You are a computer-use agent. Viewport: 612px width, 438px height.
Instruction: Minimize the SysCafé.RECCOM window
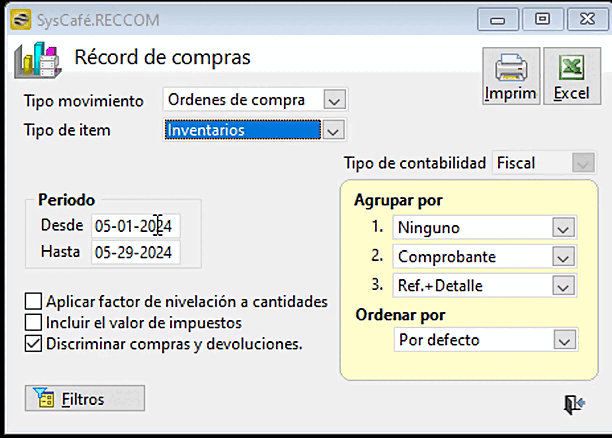(x=499, y=18)
